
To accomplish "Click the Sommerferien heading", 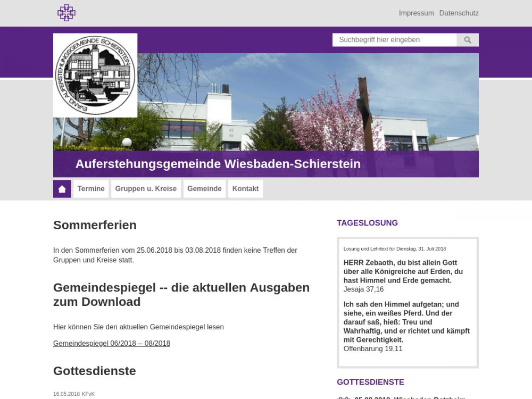I will (x=95, y=225).
